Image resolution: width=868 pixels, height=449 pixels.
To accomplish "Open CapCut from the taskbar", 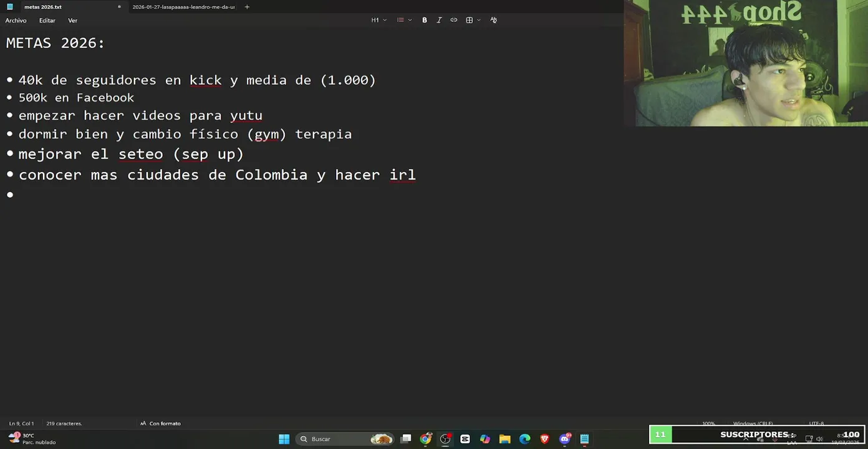I will pos(465,439).
